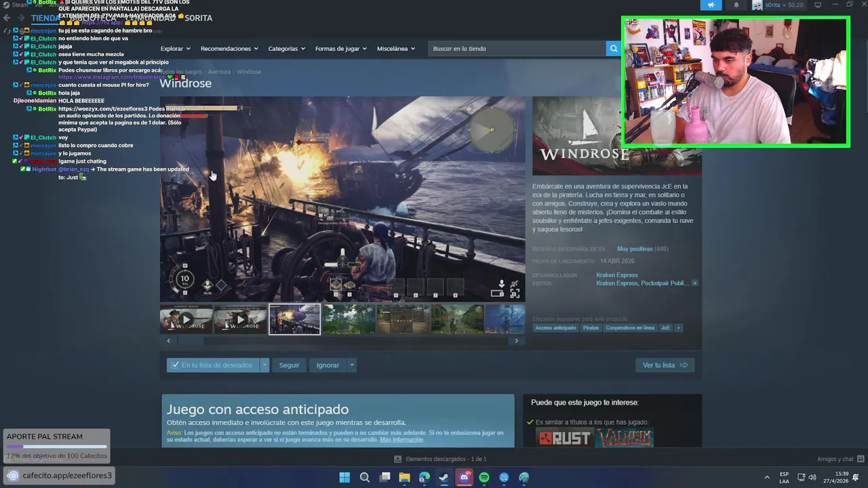Open 'Muy positivas' reviews link
The height and width of the screenshot is (488, 868).
click(x=635, y=249)
